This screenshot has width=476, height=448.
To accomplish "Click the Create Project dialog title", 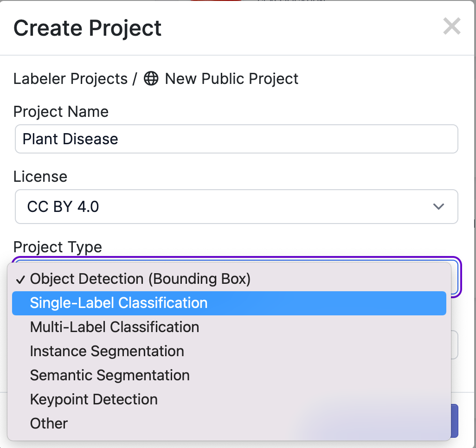I will coord(87,28).
